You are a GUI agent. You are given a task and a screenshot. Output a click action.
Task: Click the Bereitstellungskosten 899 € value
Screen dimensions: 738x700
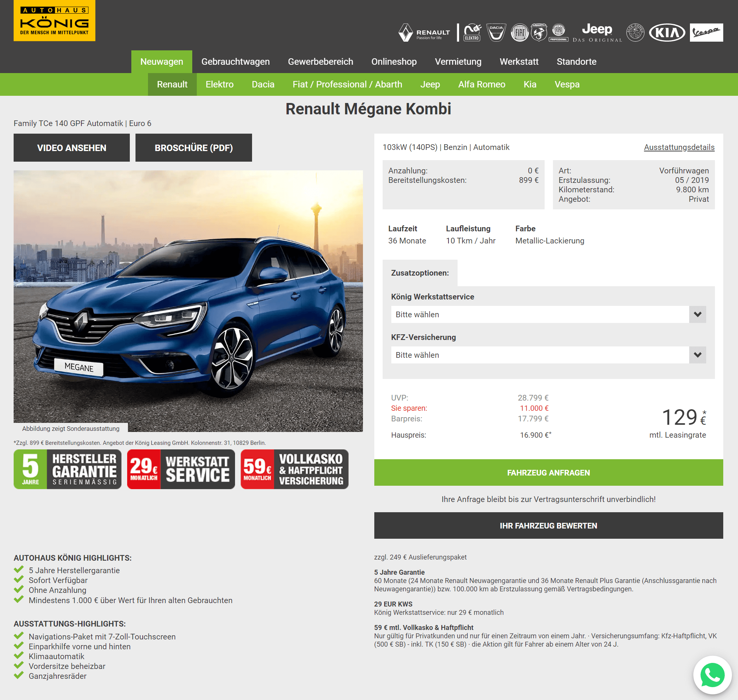click(x=528, y=180)
